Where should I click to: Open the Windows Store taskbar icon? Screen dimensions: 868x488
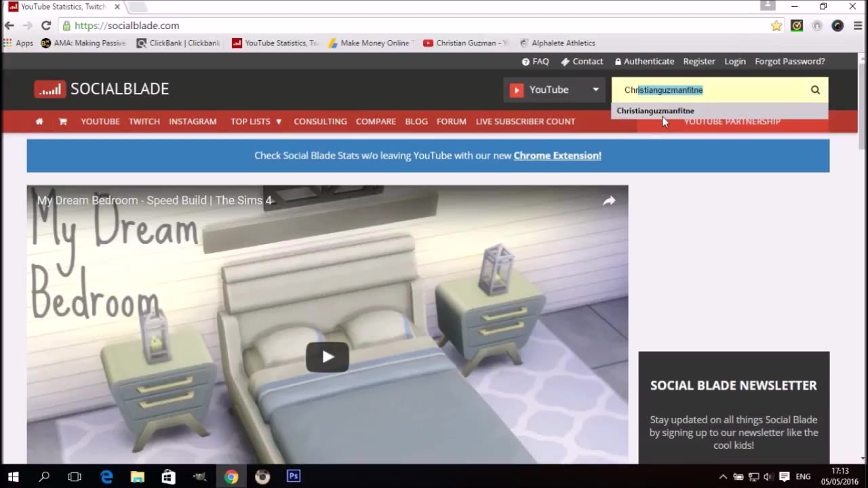pyautogui.click(x=169, y=476)
